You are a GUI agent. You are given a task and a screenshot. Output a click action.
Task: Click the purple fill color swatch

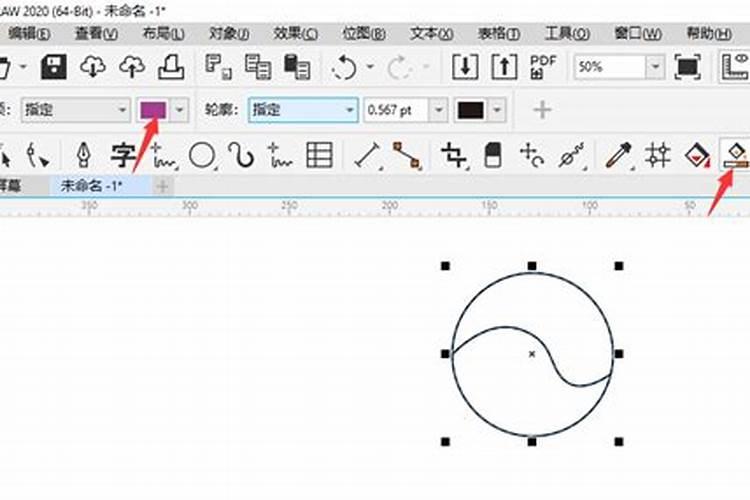point(154,110)
